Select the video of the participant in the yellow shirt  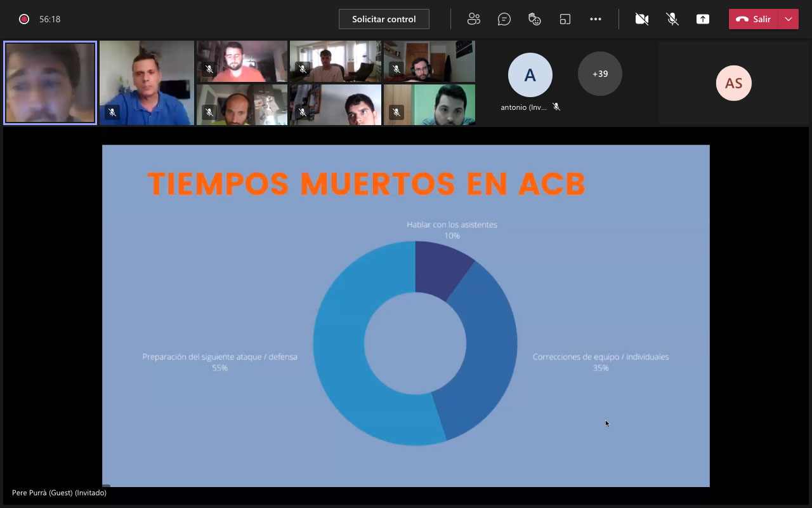pyautogui.click(x=242, y=105)
